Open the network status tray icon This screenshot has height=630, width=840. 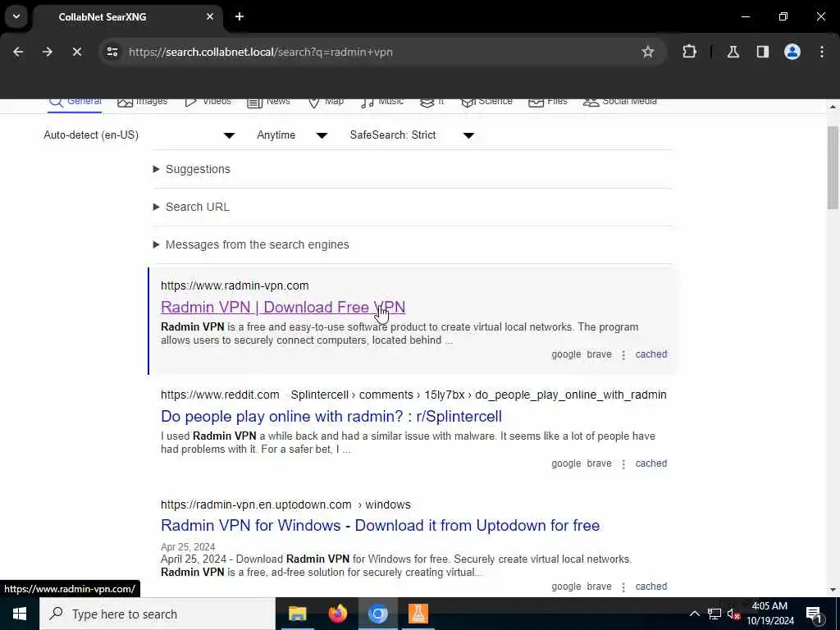[x=714, y=614]
